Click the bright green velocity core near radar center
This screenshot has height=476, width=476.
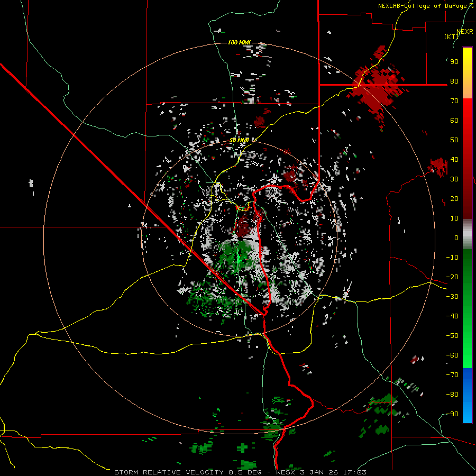pos(239,259)
